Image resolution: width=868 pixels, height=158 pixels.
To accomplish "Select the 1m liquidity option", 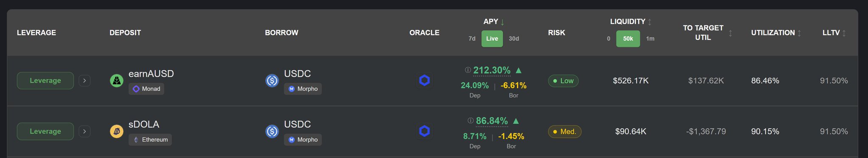I will click(x=650, y=39).
